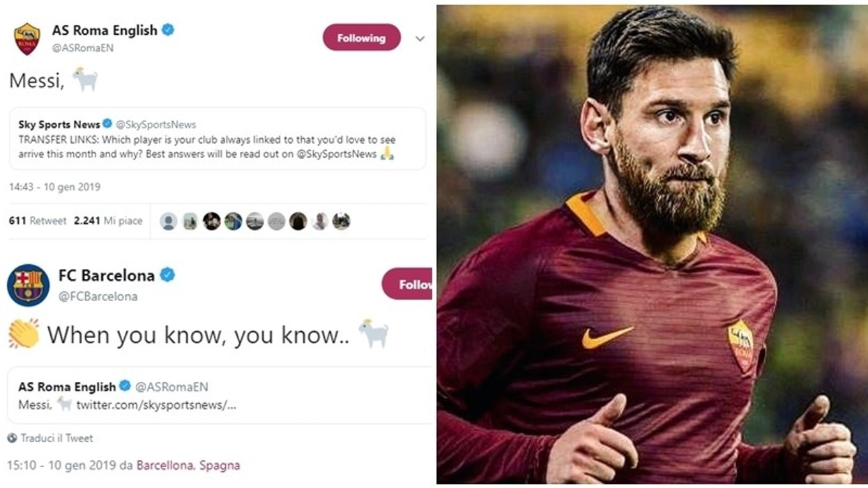
Task: Click Sky Sports News verified badge
Action: tap(107, 124)
